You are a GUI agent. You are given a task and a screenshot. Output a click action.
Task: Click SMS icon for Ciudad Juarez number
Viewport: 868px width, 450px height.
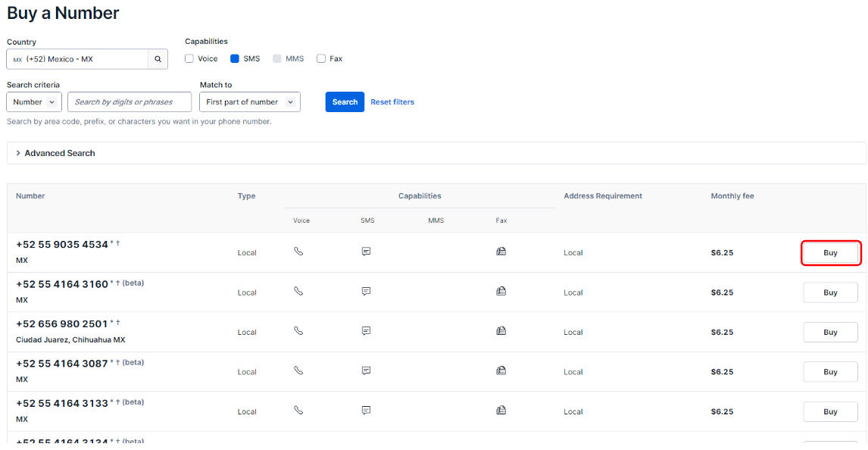pos(366,331)
